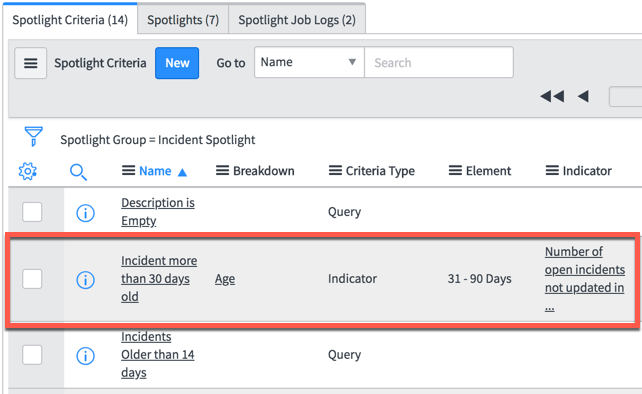Viewport: 642px width, 394px height.
Task: Toggle Name sort ascending arrow
Action: pos(182,172)
